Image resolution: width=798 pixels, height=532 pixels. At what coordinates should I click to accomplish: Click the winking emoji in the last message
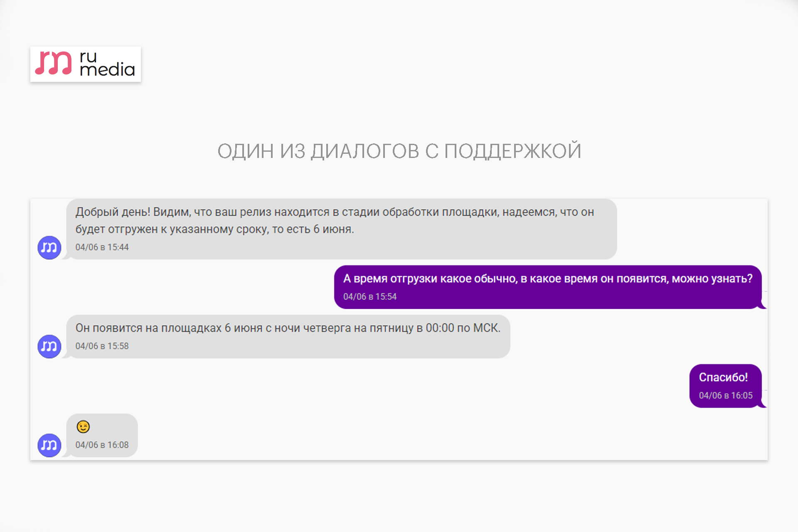(83, 427)
